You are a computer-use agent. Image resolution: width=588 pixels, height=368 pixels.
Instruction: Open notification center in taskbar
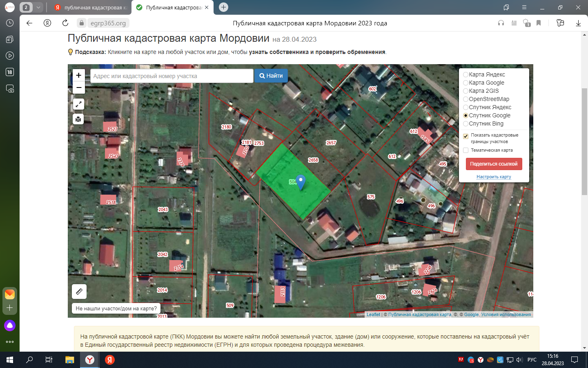pos(575,360)
